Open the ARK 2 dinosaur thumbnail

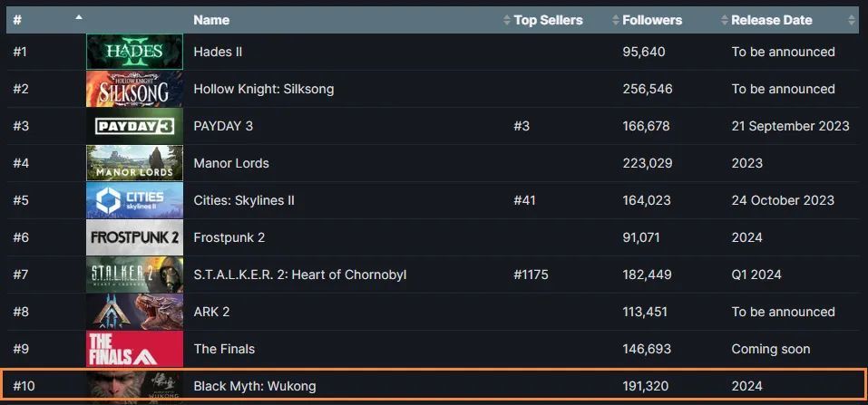134,312
